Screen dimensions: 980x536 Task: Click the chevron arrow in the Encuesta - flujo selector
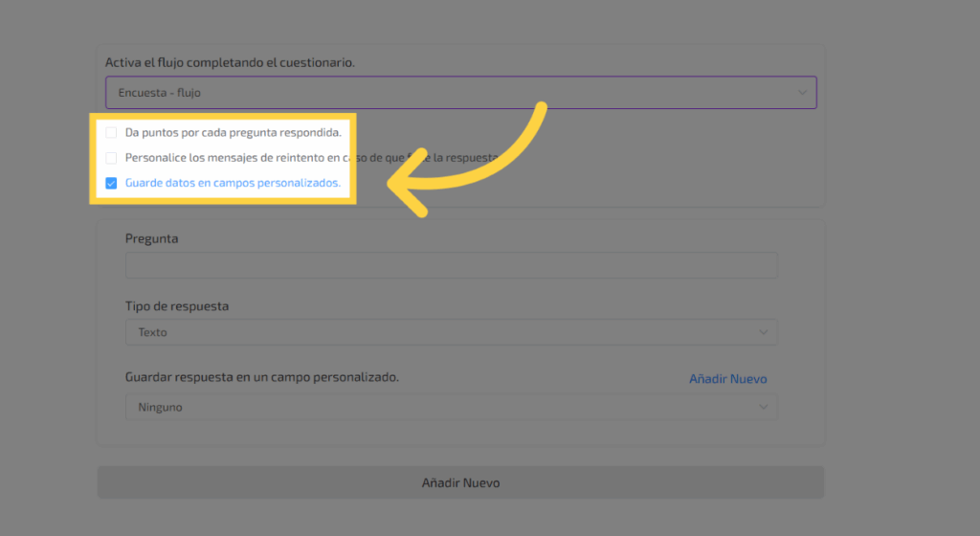pos(802,93)
